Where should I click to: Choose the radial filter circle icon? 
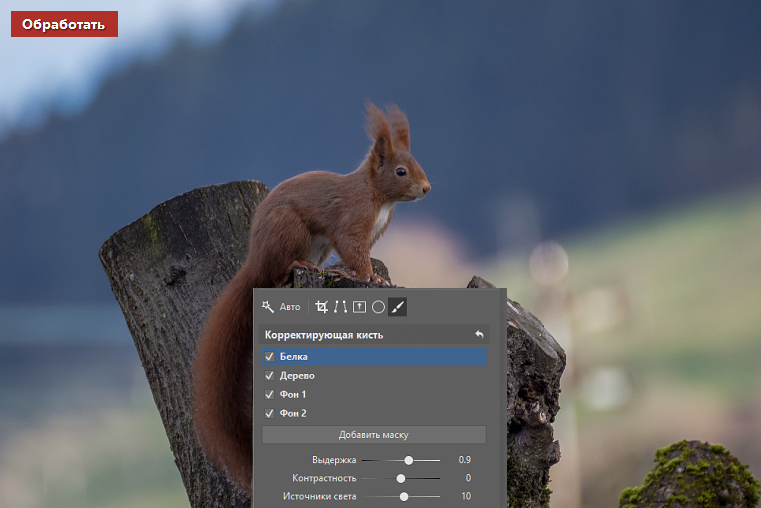(378, 307)
